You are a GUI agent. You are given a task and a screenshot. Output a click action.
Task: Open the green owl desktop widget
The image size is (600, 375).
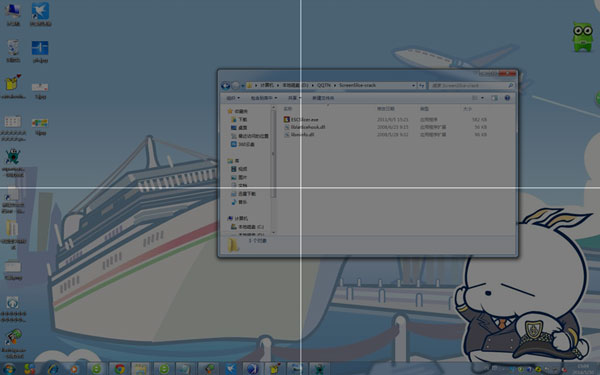(x=582, y=37)
